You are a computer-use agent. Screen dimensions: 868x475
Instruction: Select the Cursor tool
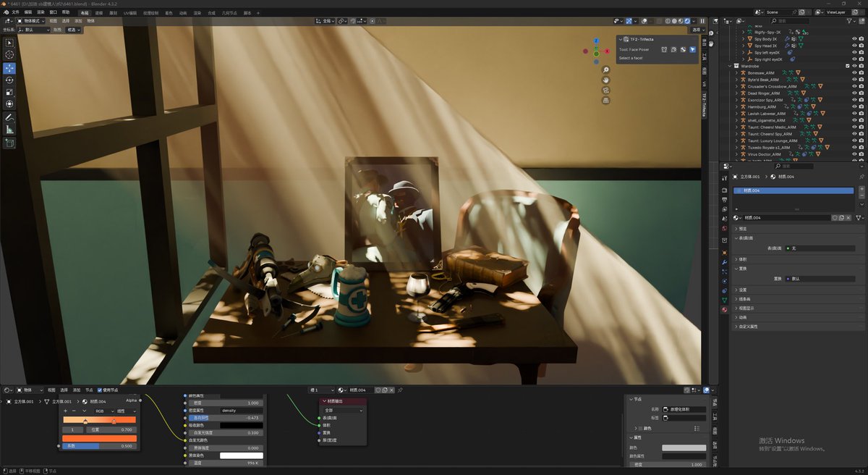click(9, 55)
